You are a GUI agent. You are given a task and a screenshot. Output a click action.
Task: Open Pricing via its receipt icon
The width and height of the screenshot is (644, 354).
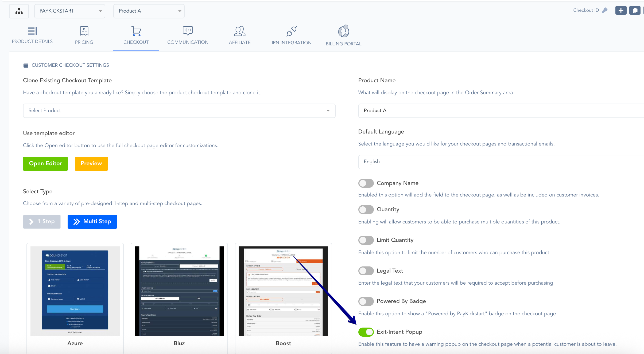(x=84, y=31)
